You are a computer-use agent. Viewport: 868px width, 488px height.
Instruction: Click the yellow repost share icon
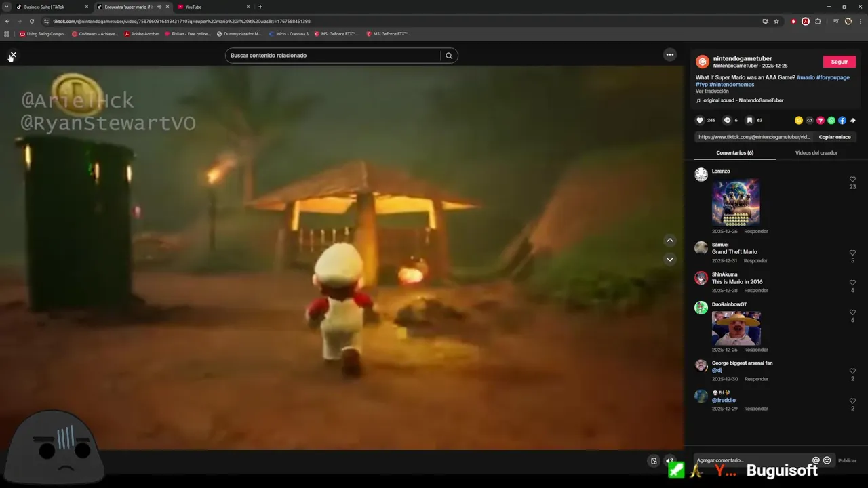799,120
